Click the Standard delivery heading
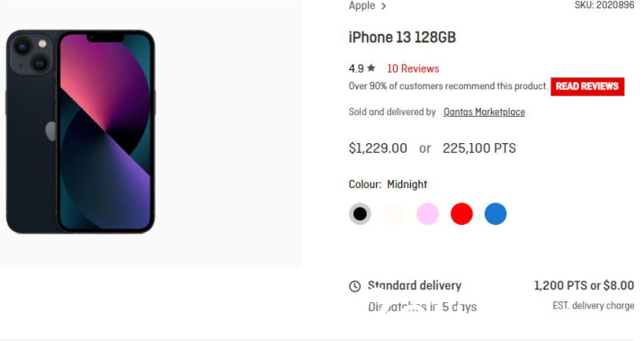 [415, 285]
